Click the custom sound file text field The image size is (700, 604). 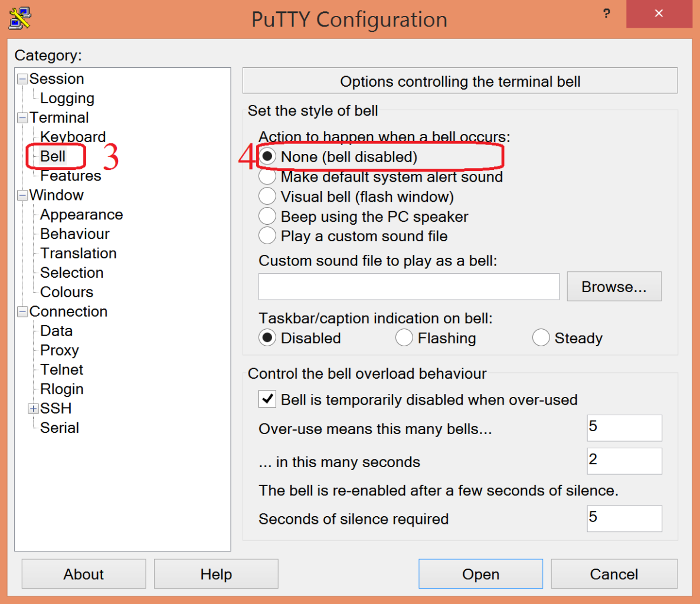[408, 287]
